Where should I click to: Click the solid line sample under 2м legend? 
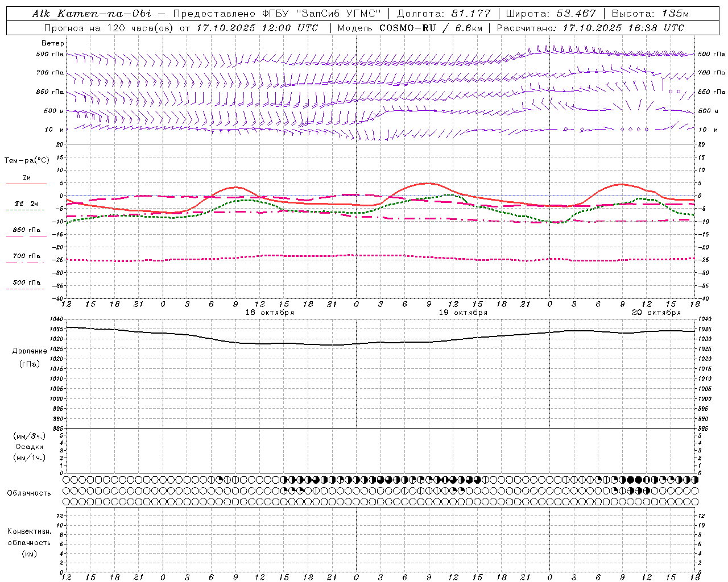pyautogui.click(x=26, y=184)
